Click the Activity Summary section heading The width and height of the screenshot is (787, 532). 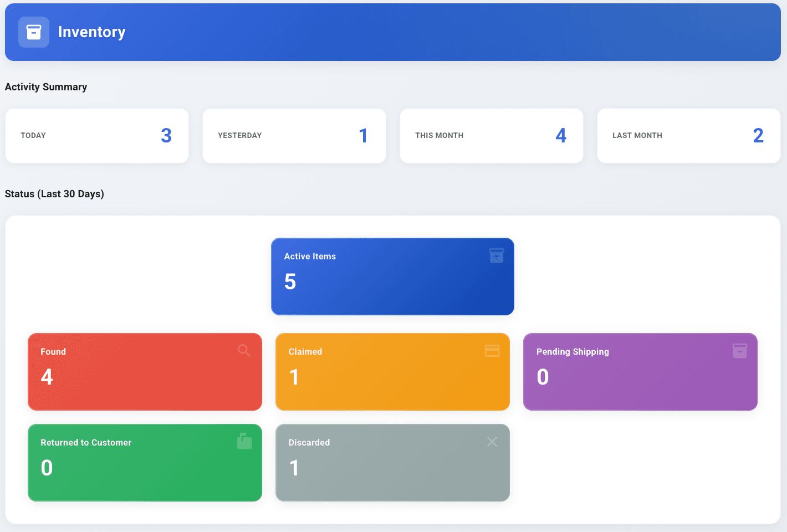[x=46, y=87]
